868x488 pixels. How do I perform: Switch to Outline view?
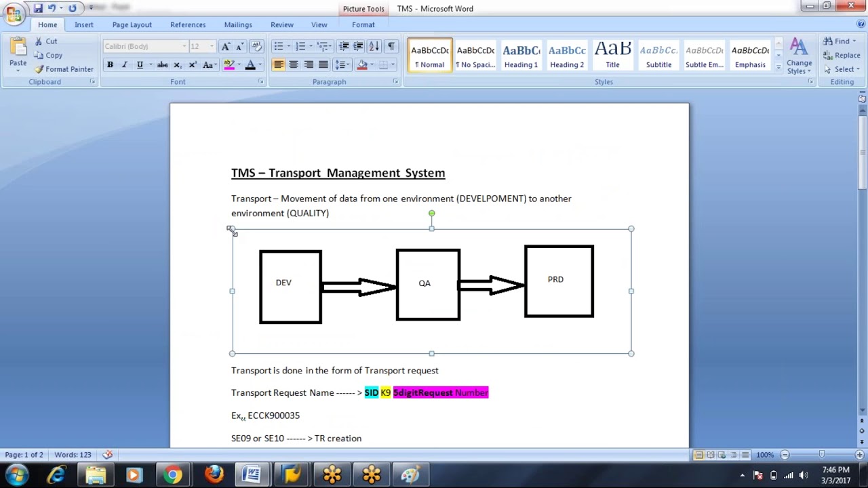pos(733,455)
